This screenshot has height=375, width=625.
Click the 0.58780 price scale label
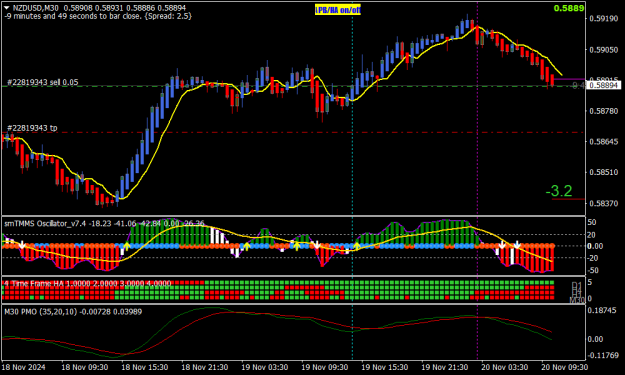click(604, 111)
